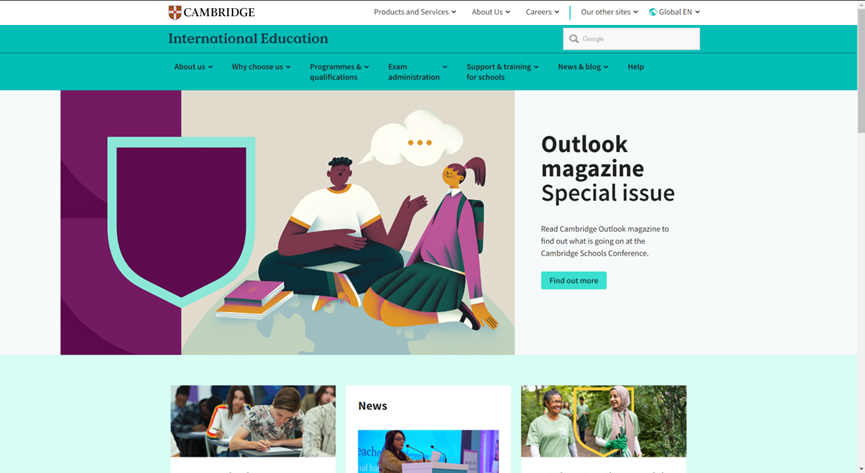Expand the Products and Services dropdown

point(414,12)
